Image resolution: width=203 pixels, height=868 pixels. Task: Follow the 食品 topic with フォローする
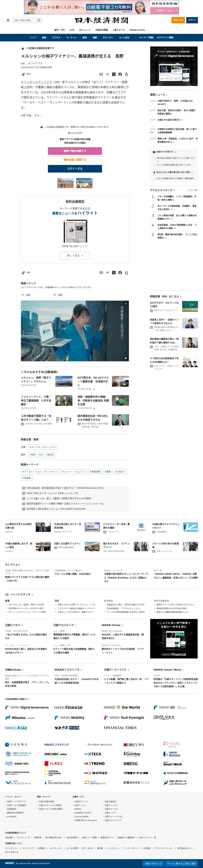(x=35, y=63)
